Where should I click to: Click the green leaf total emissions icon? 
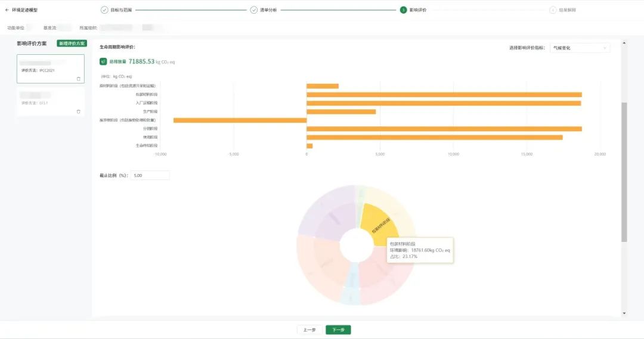[103, 61]
